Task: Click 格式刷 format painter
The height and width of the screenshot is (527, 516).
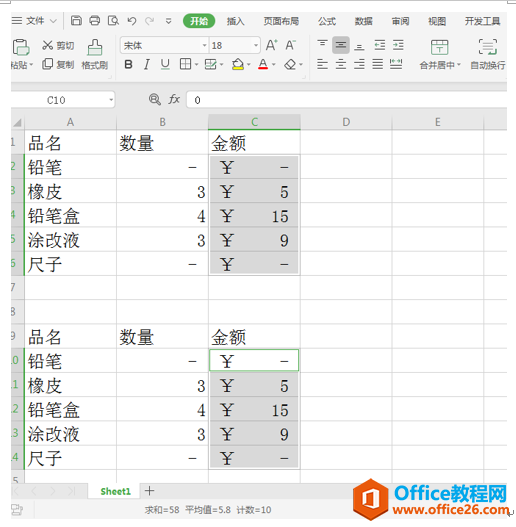Action: pyautogui.click(x=95, y=54)
